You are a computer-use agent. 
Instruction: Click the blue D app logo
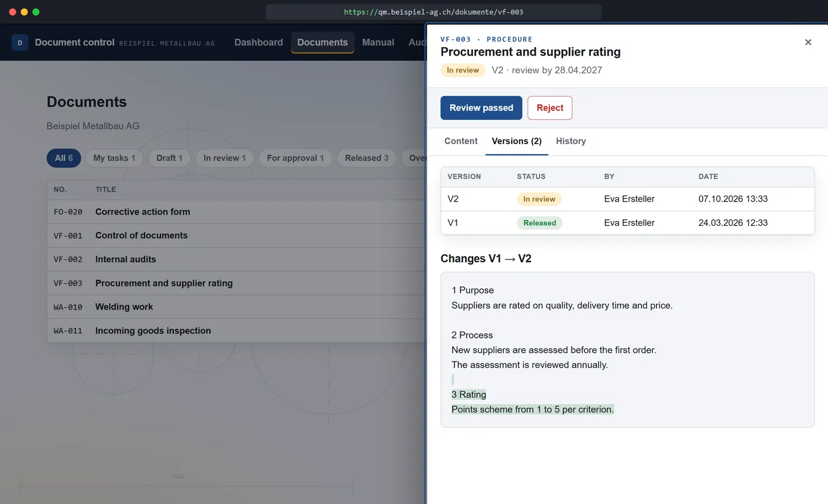click(x=20, y=43)
